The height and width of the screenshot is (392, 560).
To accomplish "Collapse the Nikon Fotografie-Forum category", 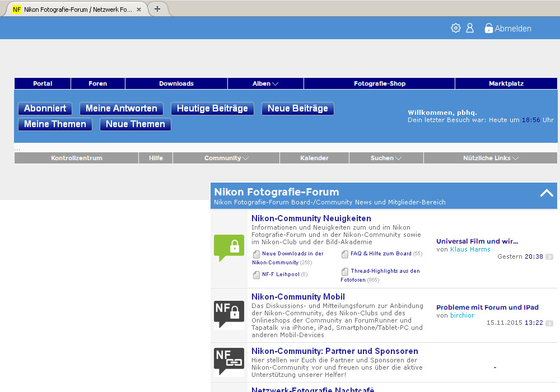I will (547, 193).
